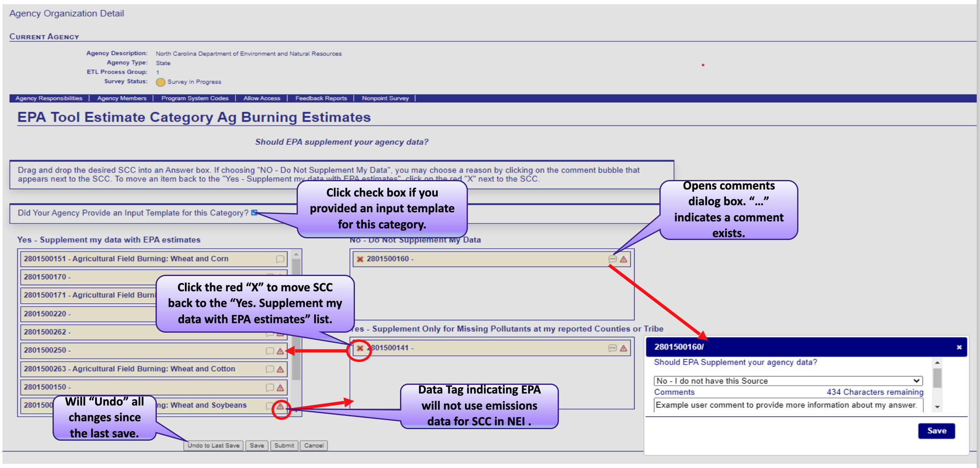Toggle the input template provided checkbox
This screenshot has width=980, height=468.
254,213
